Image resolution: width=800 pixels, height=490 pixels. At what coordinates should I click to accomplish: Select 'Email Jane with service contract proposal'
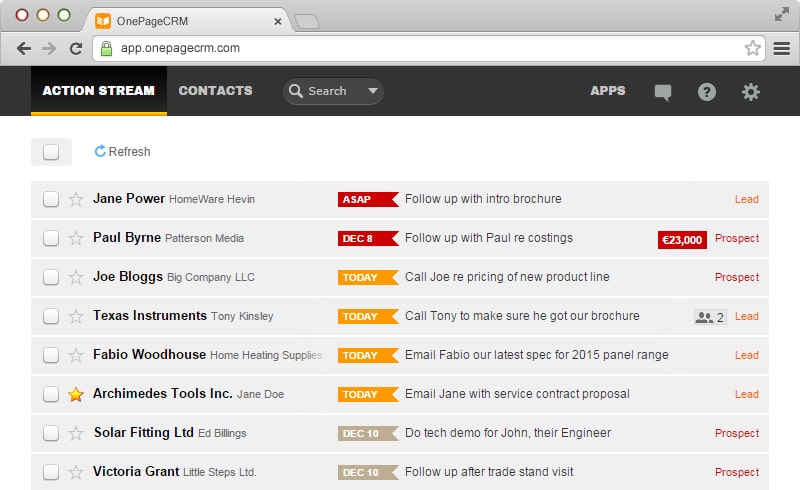(517, 394)
